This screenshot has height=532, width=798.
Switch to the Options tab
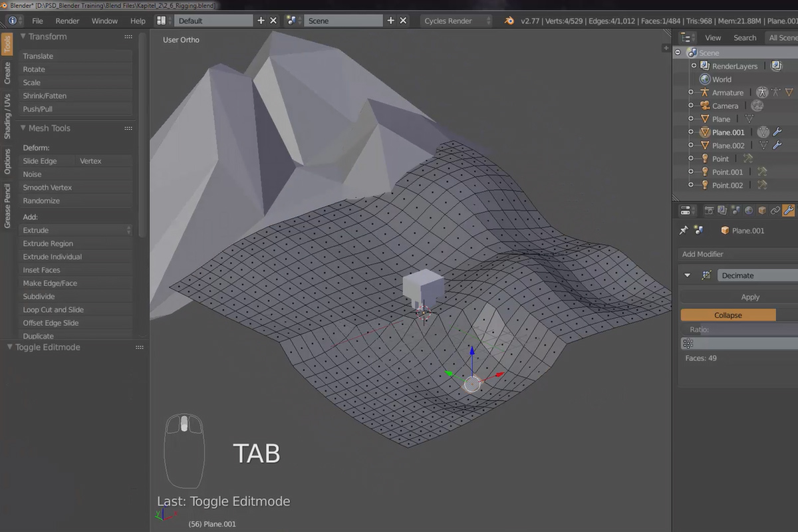[7, 161]
